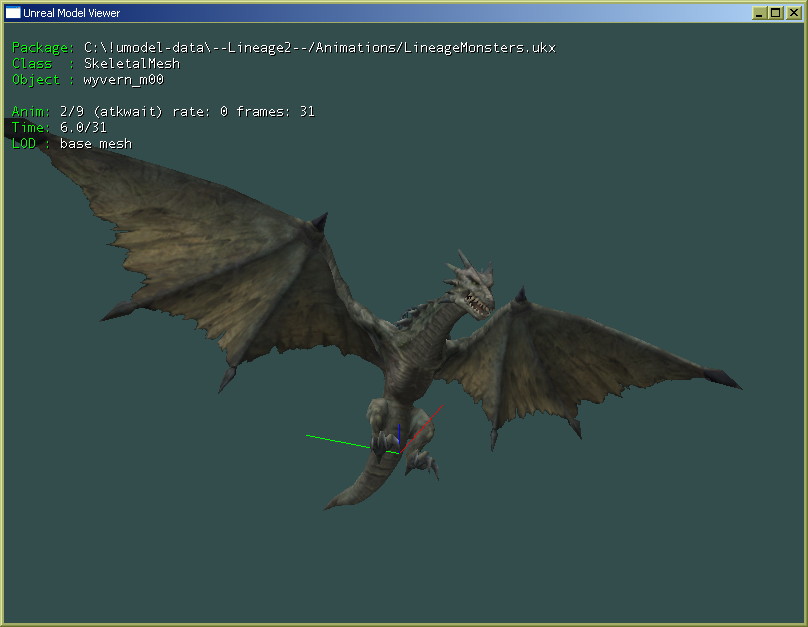The height and width of the screenshot is (627, 808).
Task: Click the blue vertical axis line
Action: tap(399, 434)
